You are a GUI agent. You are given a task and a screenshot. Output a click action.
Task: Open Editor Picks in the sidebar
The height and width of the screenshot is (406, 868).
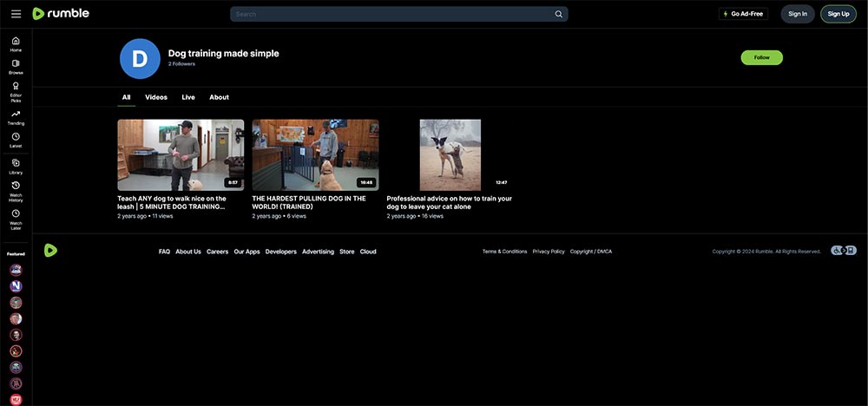16,92
